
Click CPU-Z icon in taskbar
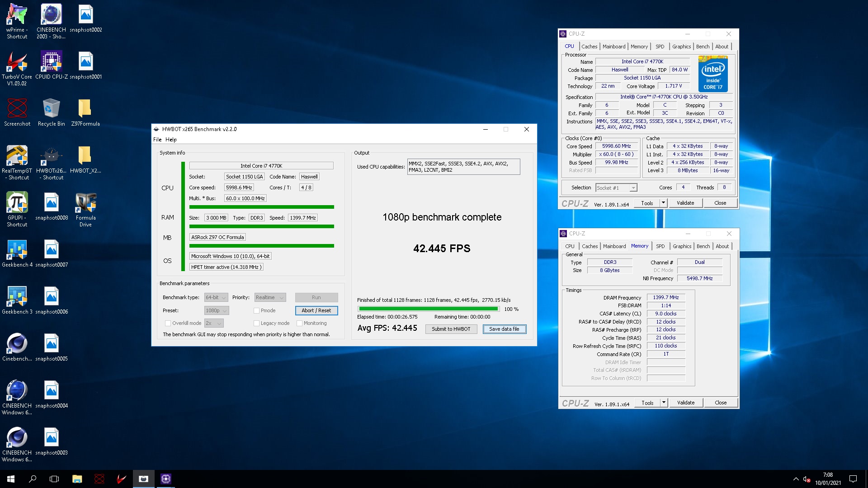pyautogui.click(x=165, y=479)
